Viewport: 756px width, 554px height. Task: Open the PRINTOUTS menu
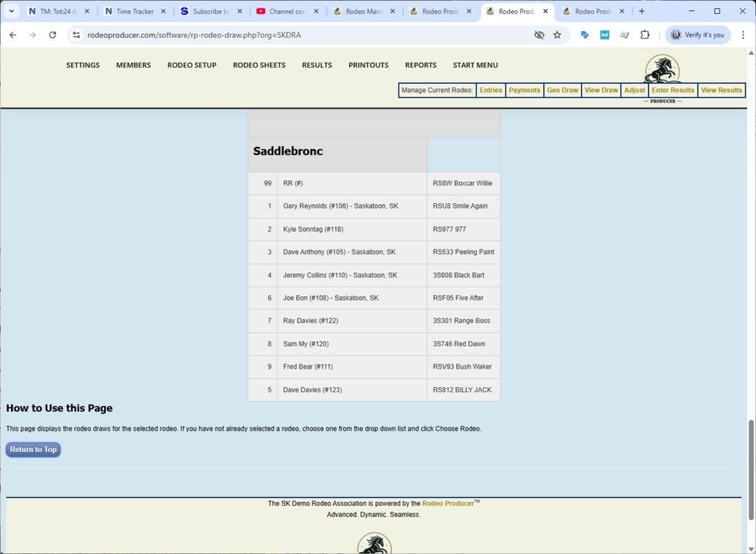tap(368, 65)
